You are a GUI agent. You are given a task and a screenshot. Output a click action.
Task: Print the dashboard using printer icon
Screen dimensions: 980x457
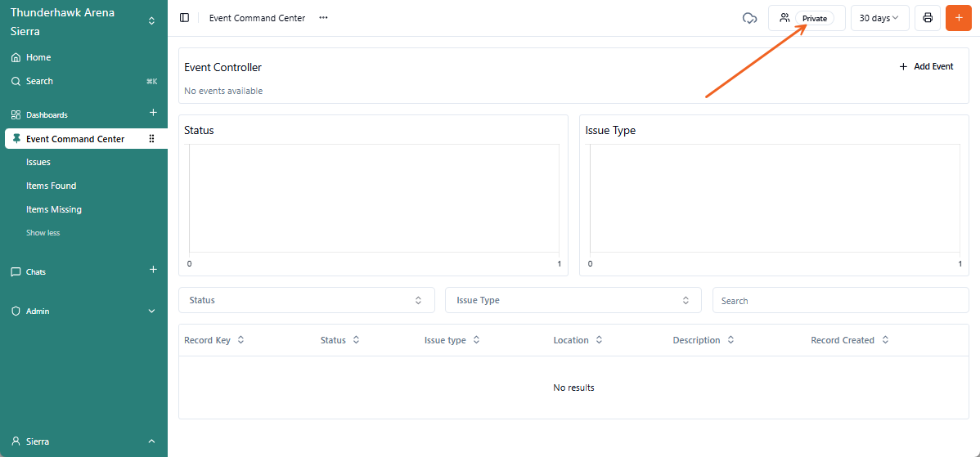(927, 18)
